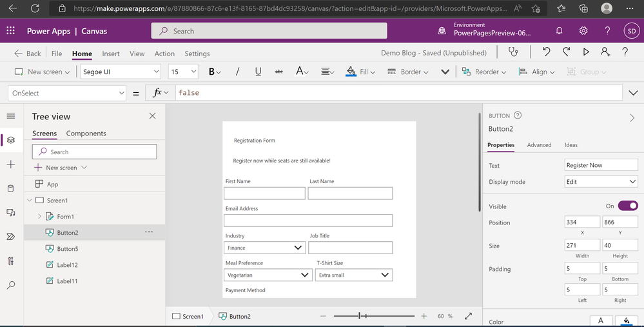The height and width of the screenshot is (327, 644).
Task: Open the Insert ribbon tab
Action: click(110, 54)
